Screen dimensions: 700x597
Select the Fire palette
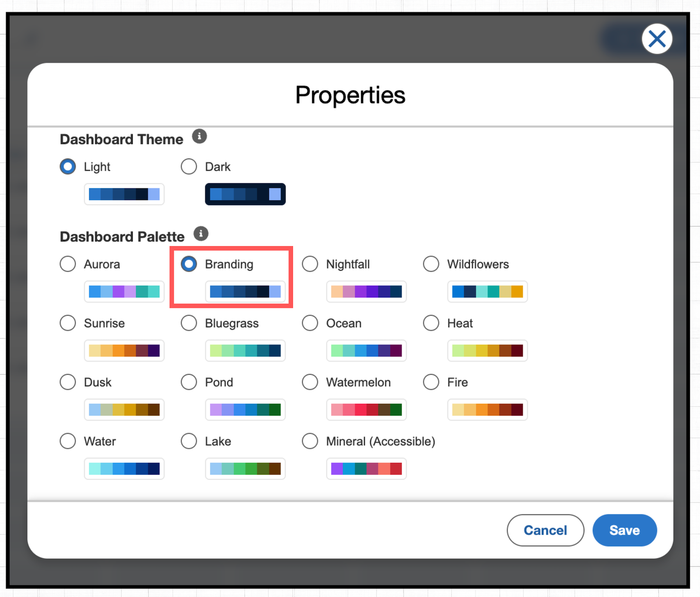tap(431, 382)
